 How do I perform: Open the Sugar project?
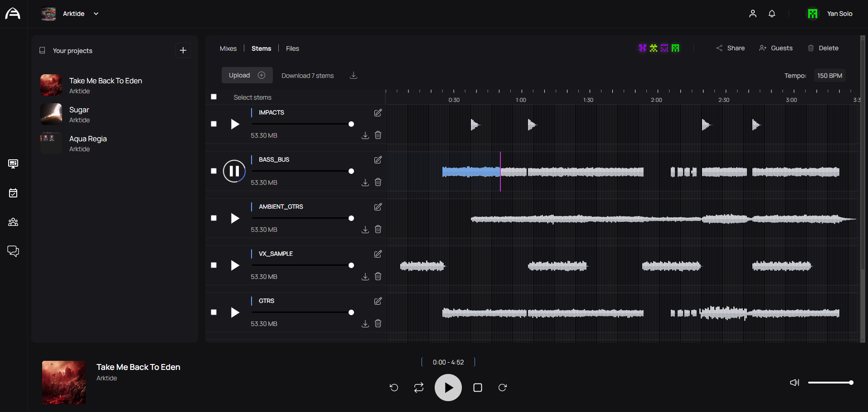point(115,114)
